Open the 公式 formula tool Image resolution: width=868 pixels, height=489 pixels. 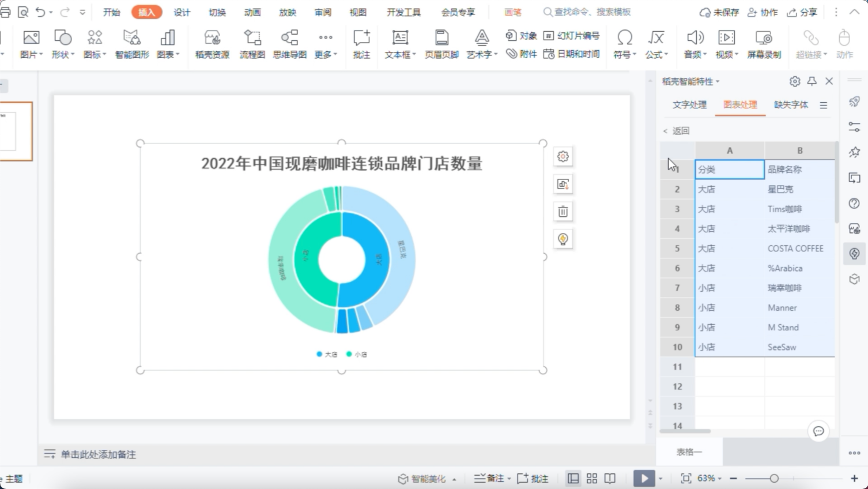[x=656, y=44]
